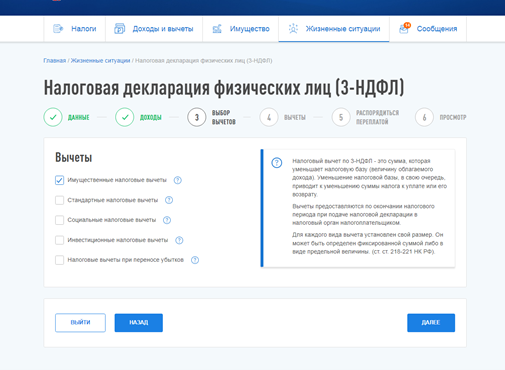Open the Жизненные ситуации tab
This screenshot has height=370, width=505.
point(334,29)
